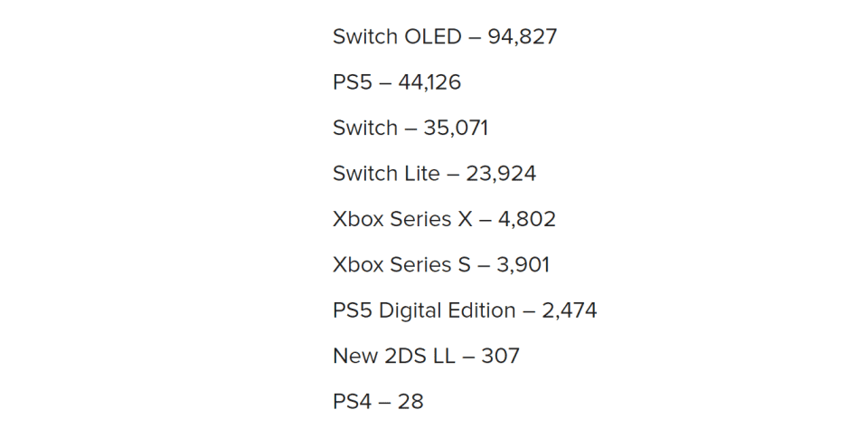868x429 pixels.
Task: Click the number 23,924
Action: click(501, 174)
